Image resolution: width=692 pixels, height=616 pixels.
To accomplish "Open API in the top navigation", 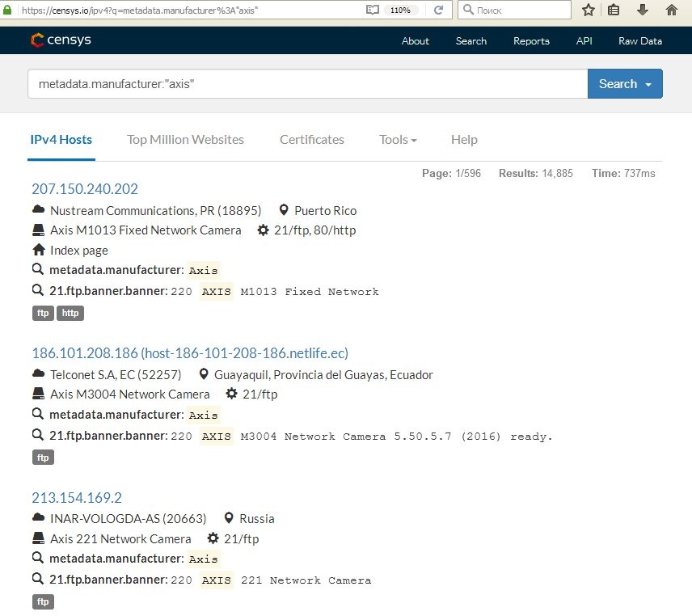I will coord(584,41).
